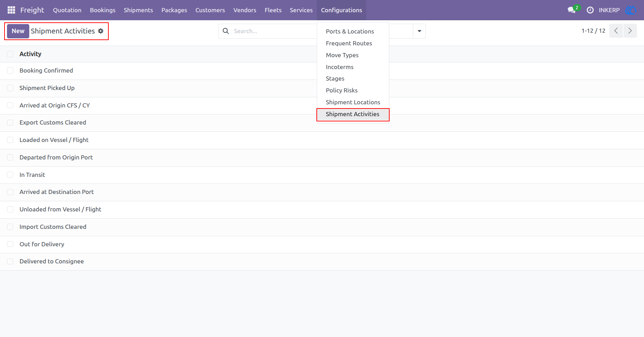Click the Search input field
The width and height of the screenshot is (644, 337).
(274, 31)
